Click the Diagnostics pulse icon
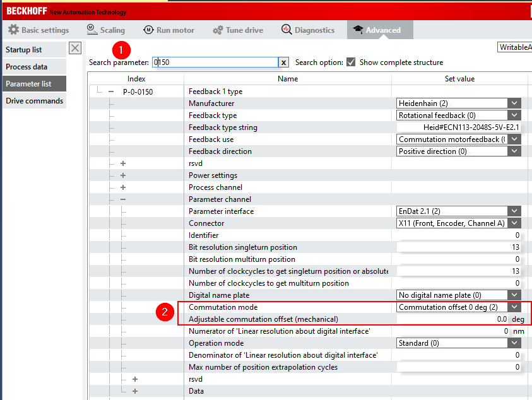 [x=287, y=30]
